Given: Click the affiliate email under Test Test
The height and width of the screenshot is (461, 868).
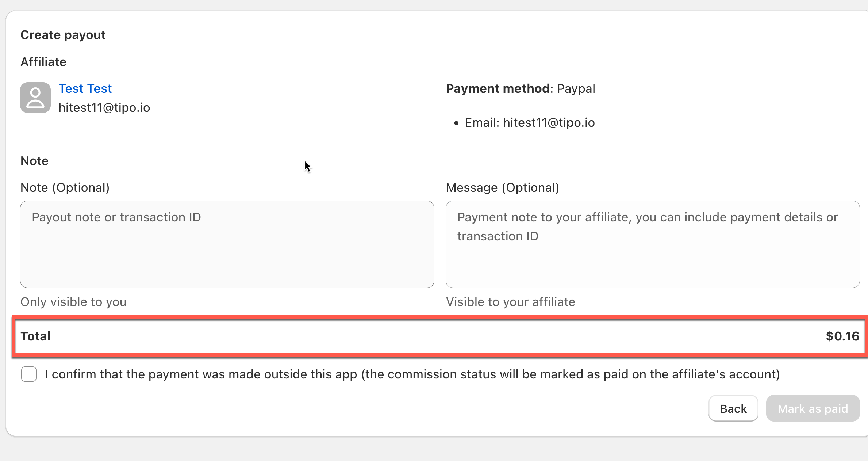Looking at the screenshot, I should click(104, 108).
